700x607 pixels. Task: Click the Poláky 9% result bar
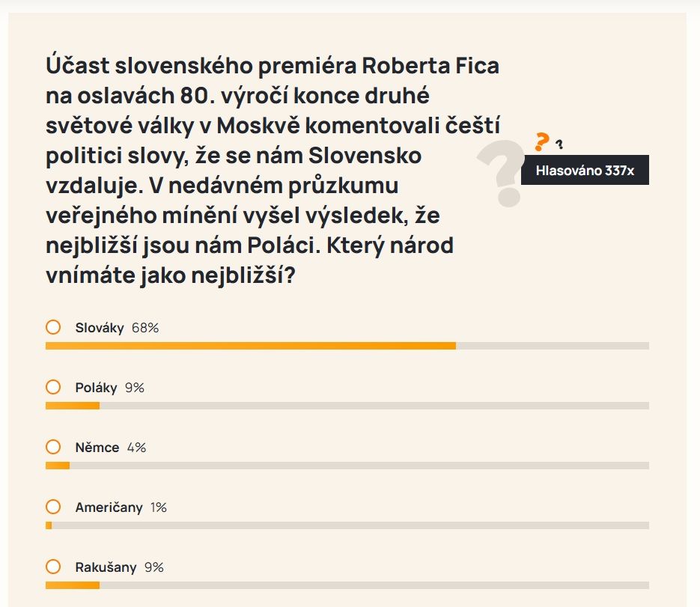tap(347, 406)
